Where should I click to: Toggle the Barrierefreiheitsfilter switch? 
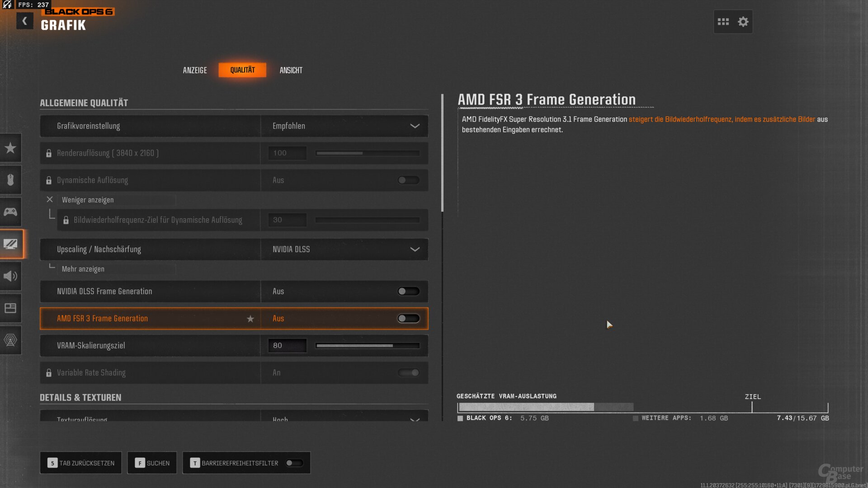point(294,463)
